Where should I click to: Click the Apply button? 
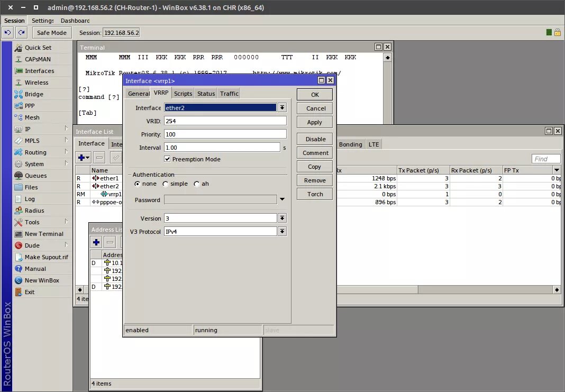click(x=315, y=122)
